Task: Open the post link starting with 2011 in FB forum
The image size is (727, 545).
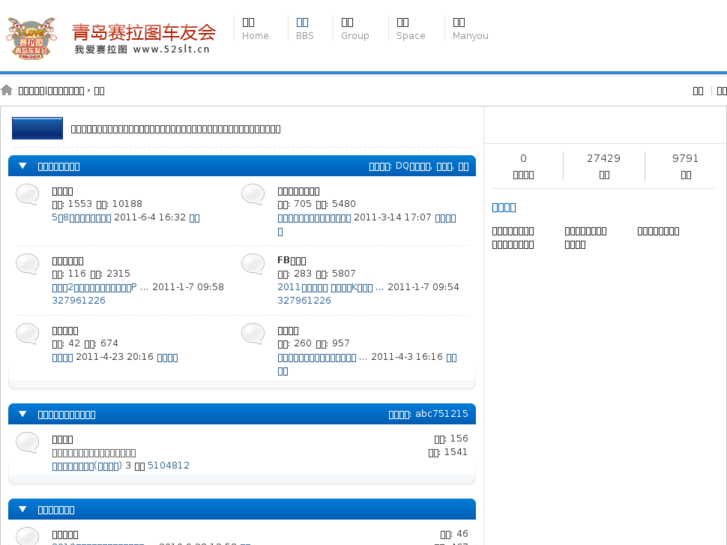Action: (x=331, y=287)
